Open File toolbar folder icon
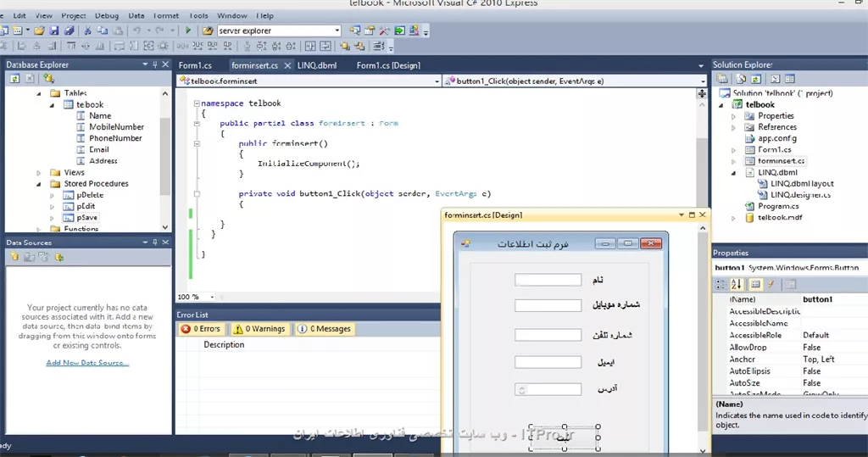This screenshot has width=868, height=457. coord(39,31)
